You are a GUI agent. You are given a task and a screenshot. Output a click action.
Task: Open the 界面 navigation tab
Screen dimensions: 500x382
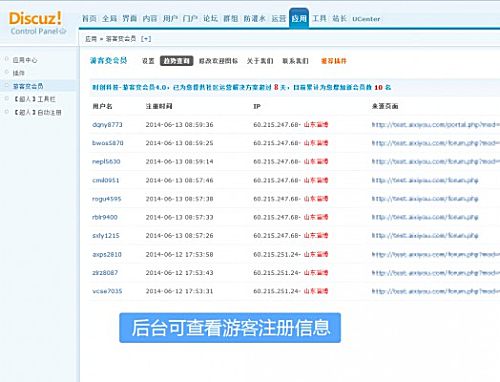point(129,19)
